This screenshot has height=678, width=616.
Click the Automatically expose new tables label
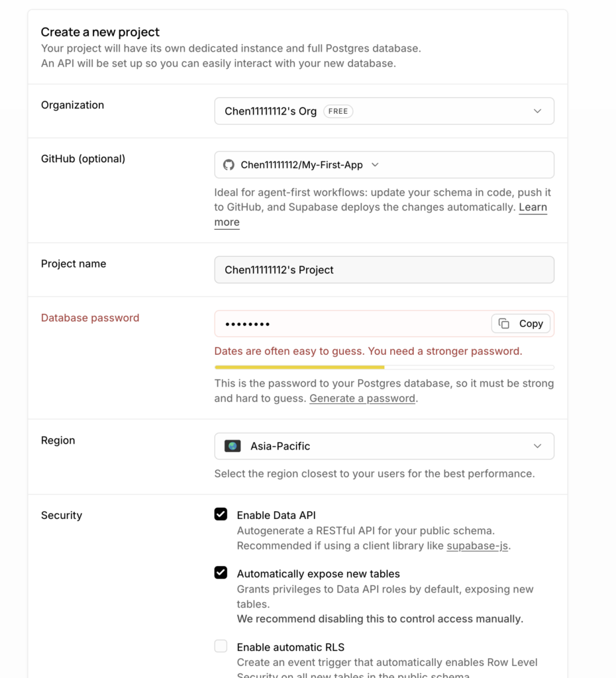point(319,574)
